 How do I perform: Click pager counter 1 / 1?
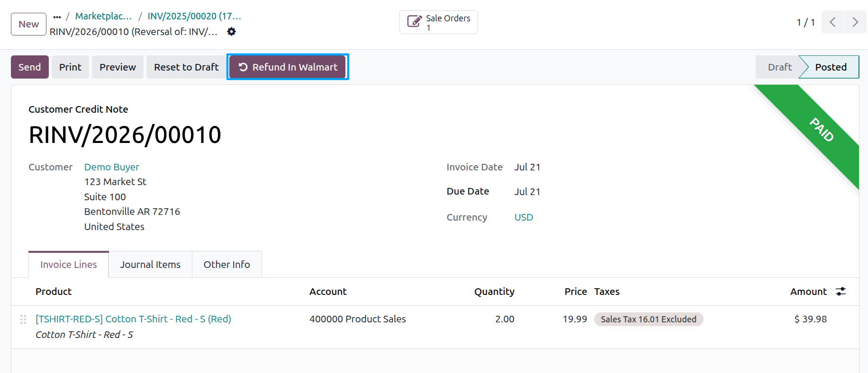[x=806, y=22]
